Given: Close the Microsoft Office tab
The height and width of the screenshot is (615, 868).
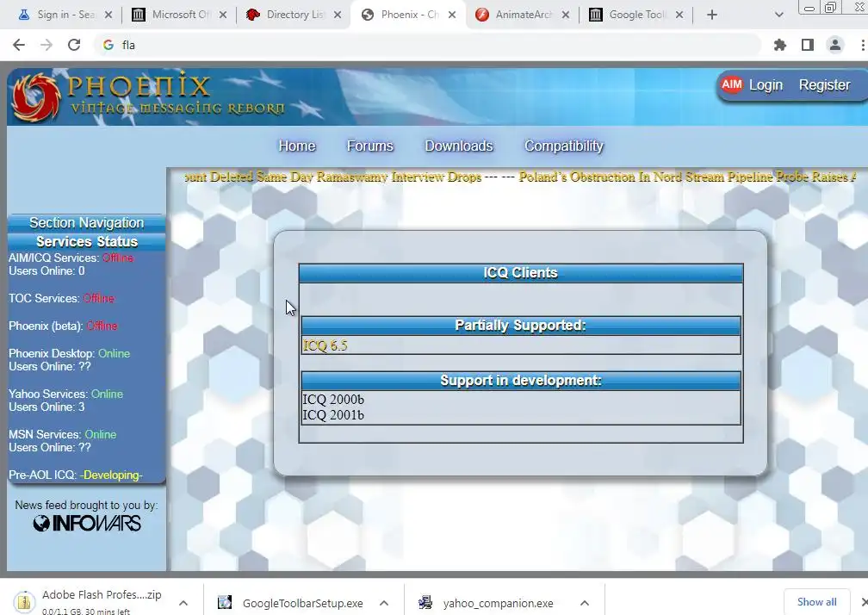Looking at the screenshot, I should (x=223, y=15).
